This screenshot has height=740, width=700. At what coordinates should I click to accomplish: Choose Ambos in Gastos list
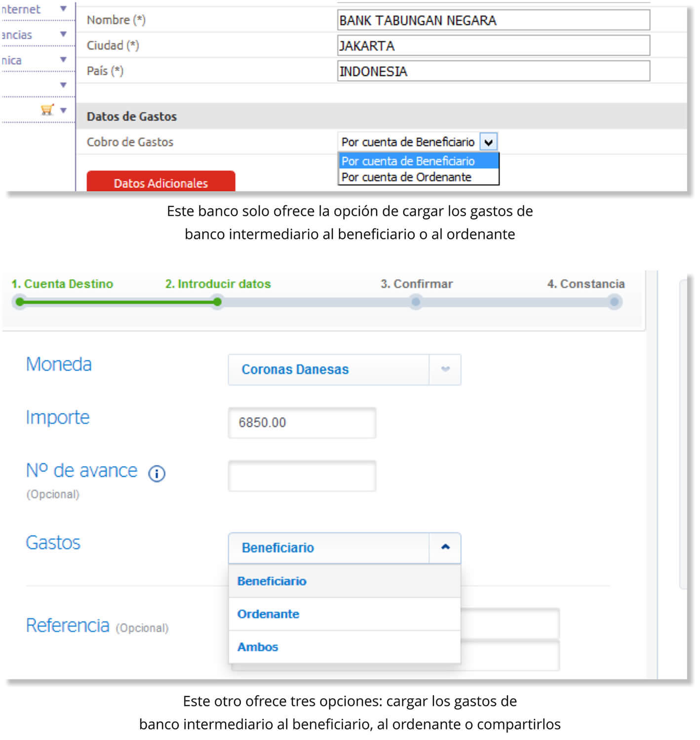pos(345,647)
